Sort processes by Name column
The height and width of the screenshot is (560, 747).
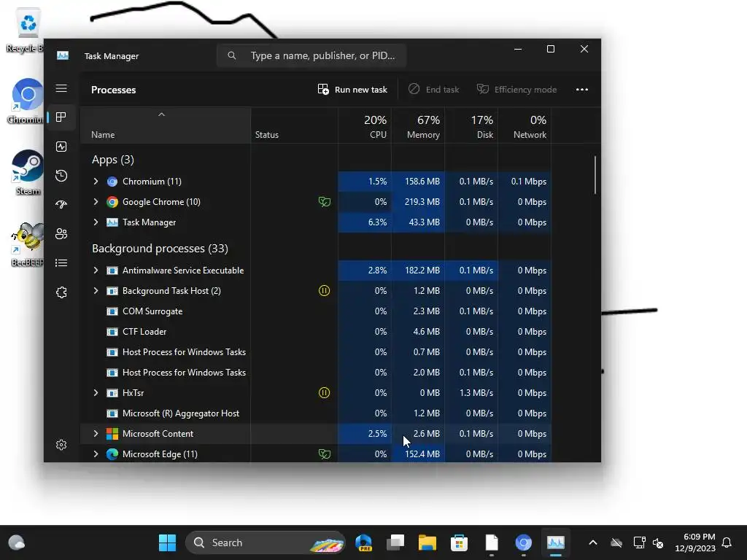(x=166, y=126)
